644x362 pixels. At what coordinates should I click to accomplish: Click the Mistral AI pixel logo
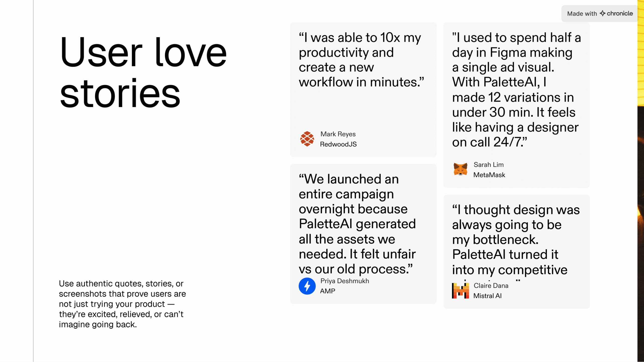tap(460, 291)
